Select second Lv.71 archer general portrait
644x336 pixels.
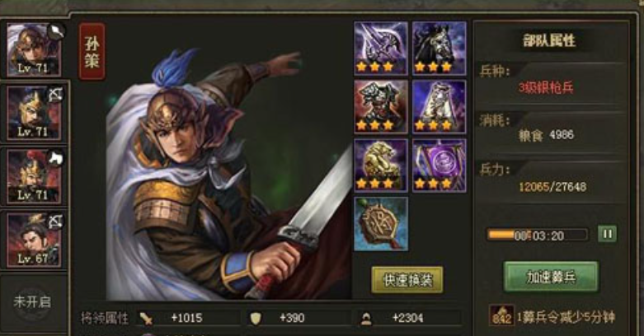click(x=34, y=113)
